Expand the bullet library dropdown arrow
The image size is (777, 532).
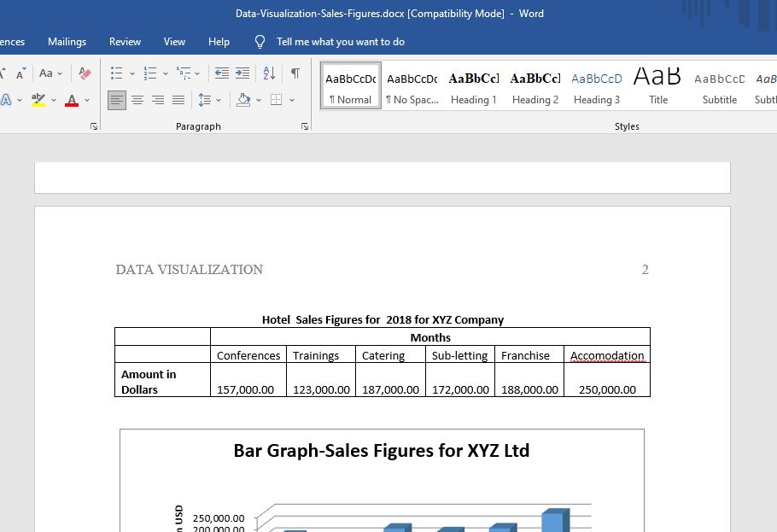[132, 74]
